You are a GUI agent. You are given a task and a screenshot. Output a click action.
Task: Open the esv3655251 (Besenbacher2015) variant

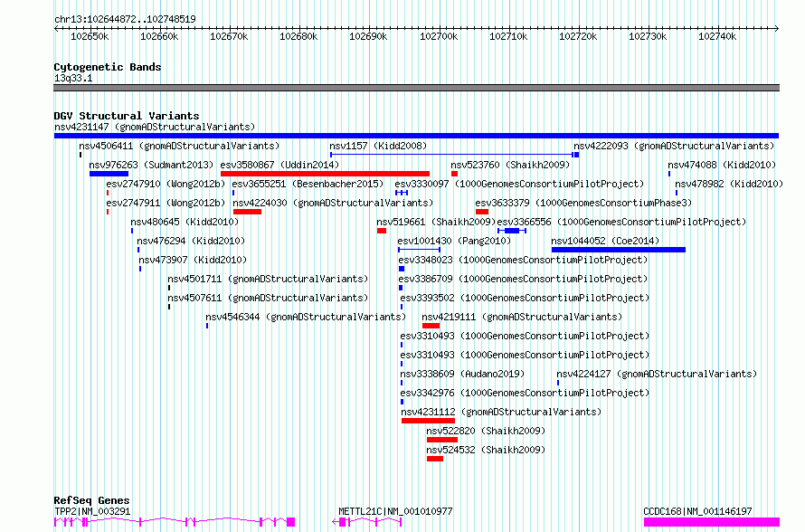point(308,184)
